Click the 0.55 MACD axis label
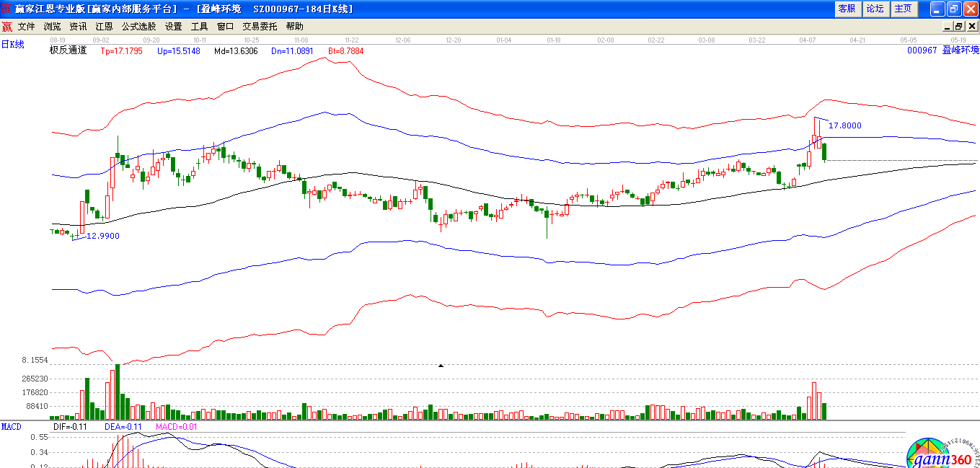Screen dimensions: 980x468 (39, 438)
